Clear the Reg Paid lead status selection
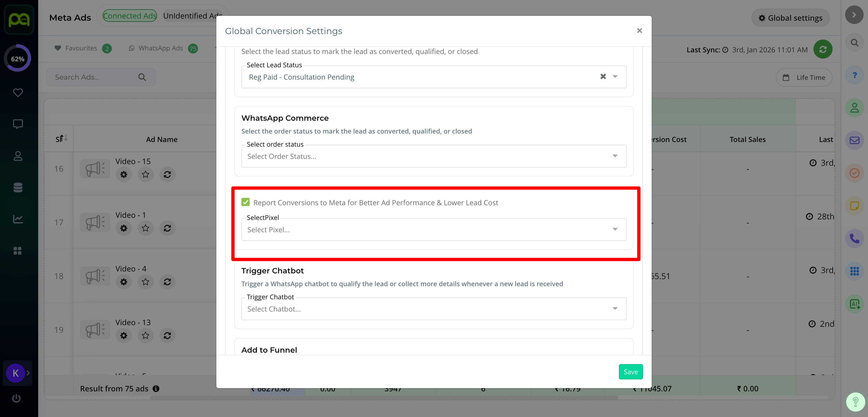868x417 pixels. pyautogui.click(x=603, y=77)
